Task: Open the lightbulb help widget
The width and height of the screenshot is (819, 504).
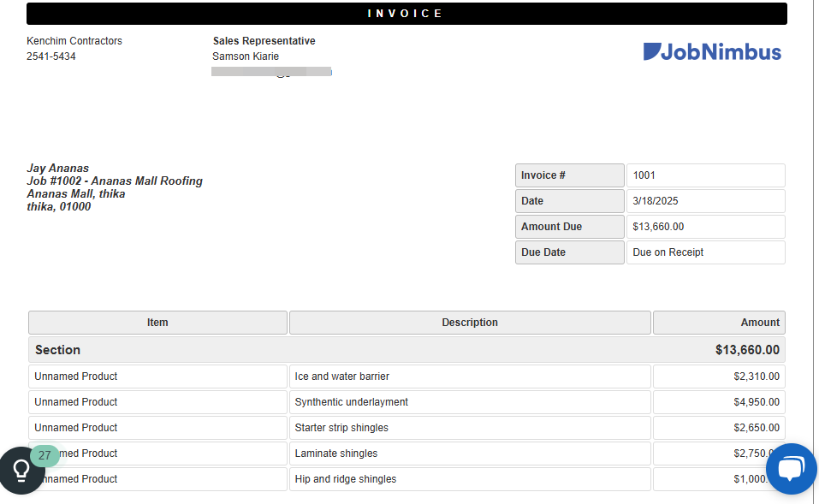Action: coord(21,471)
